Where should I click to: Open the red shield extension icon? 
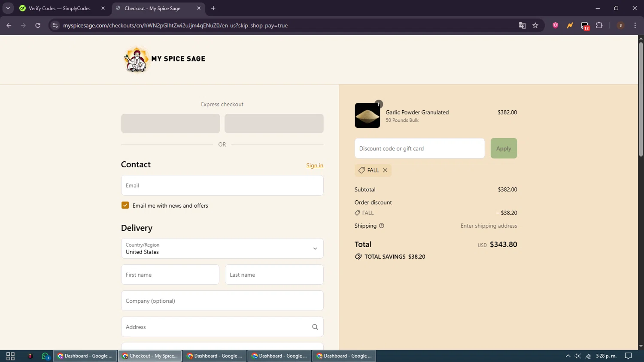[555, 25]
